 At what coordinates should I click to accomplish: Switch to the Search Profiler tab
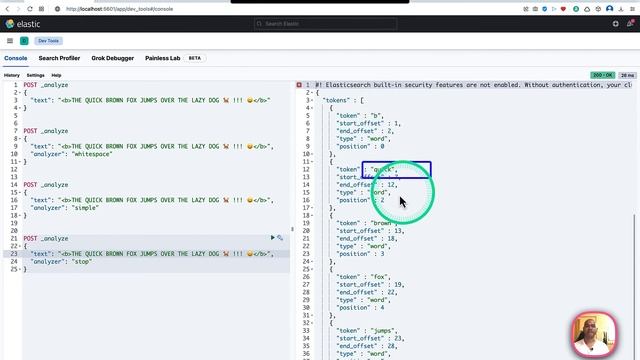pyautogui.click(x=59, y=58)
